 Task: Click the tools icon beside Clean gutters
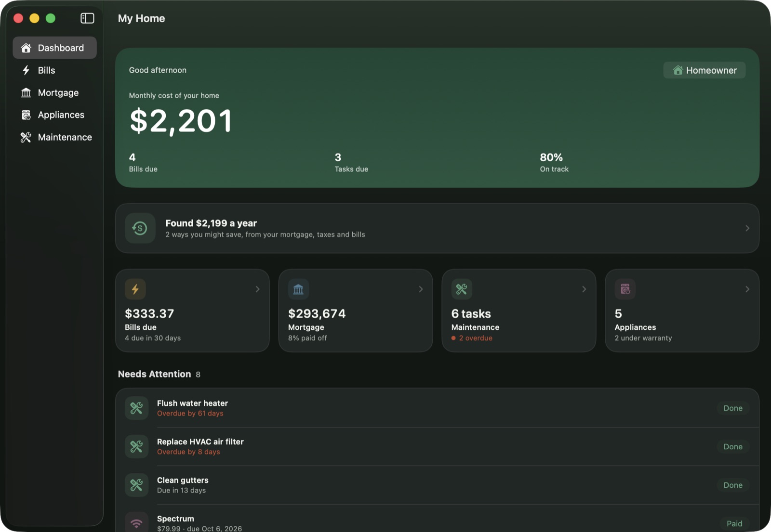[136, 485]
